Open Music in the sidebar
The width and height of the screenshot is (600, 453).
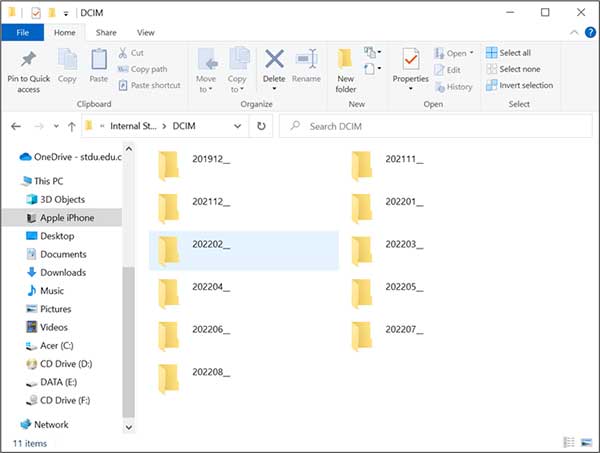tap(45, 291)
